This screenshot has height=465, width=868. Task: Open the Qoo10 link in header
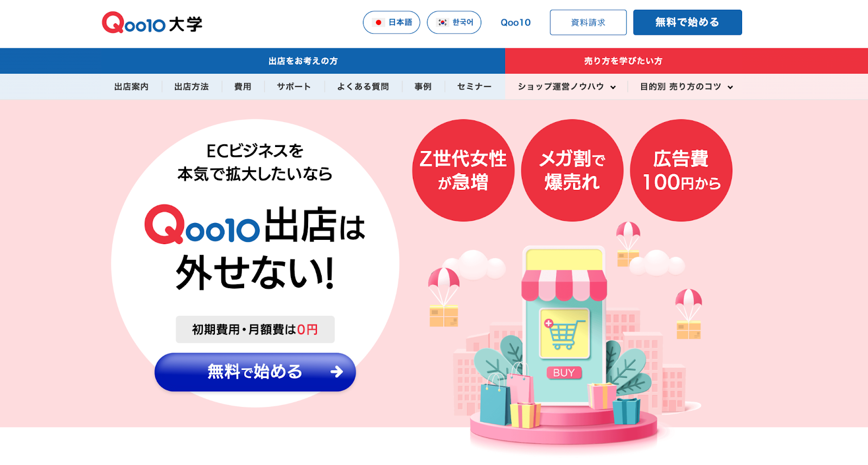(x=515, y=23)
